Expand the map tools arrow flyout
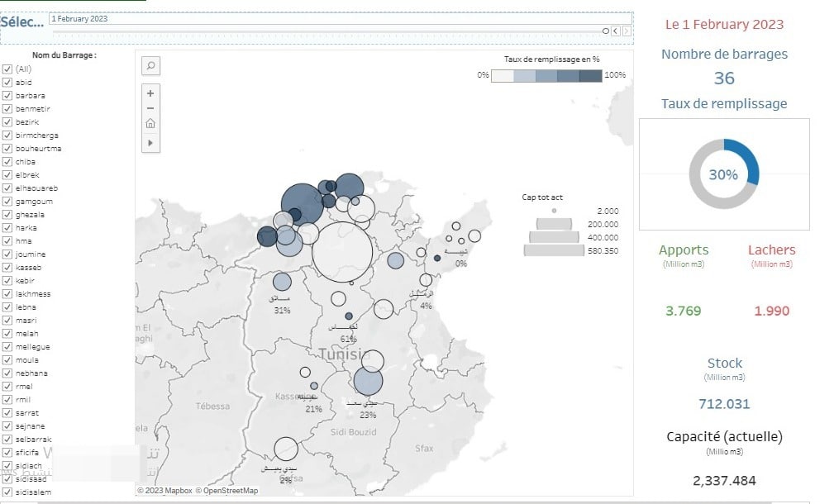This screenshot has height=504, width=834. point(150,143)
